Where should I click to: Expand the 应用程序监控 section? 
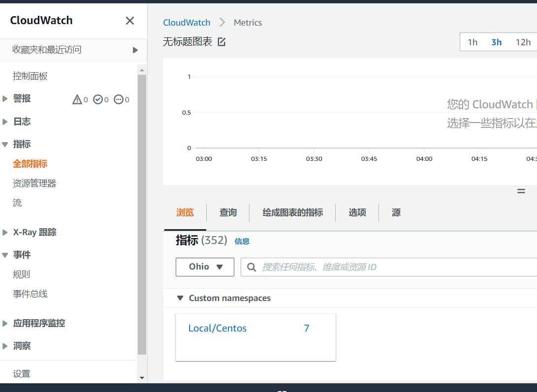coord(5,324)
